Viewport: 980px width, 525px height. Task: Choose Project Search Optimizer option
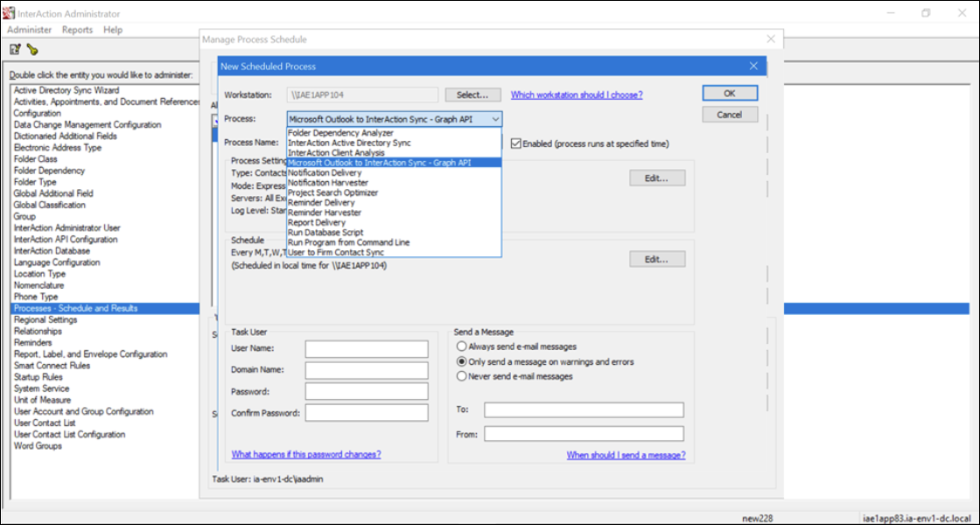(x=394, y=192)
